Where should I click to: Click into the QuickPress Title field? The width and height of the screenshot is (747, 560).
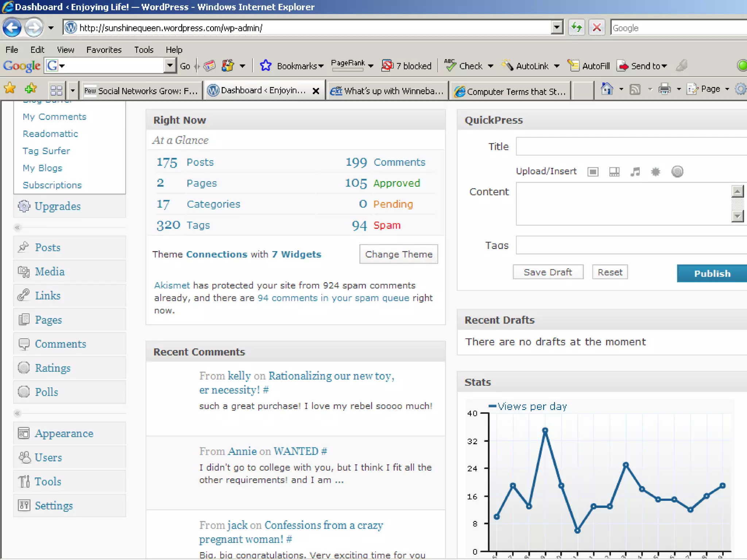[631, 147]
